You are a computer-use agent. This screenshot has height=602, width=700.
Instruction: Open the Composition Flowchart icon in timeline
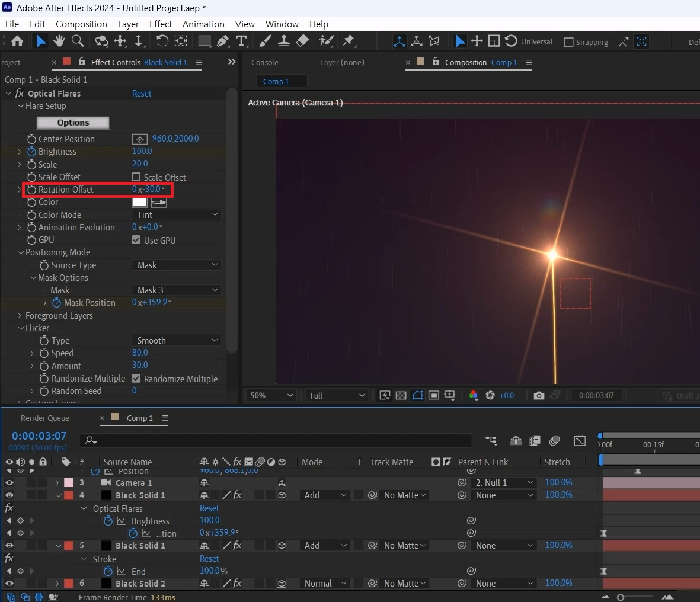tap(491, 441)
